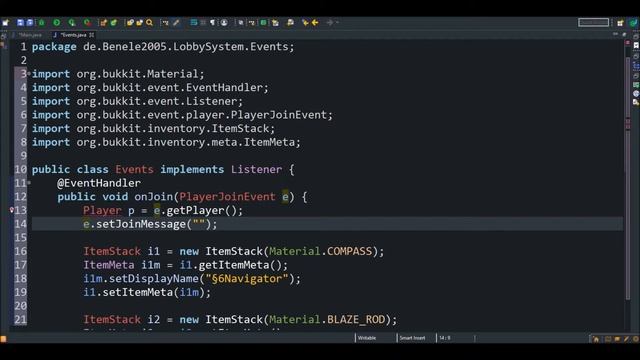This screenshot has width=640, height=360.
Task: Click the Open Type icon
Action: pos(130,23)
